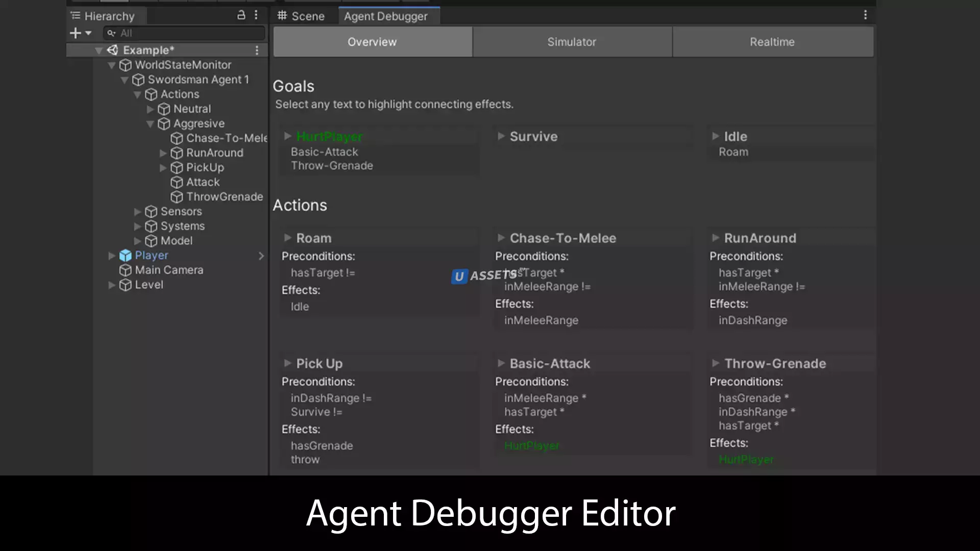The image size is (980, 551).
Task: Expand the Sensors tree node
Action: click(137, 212)
